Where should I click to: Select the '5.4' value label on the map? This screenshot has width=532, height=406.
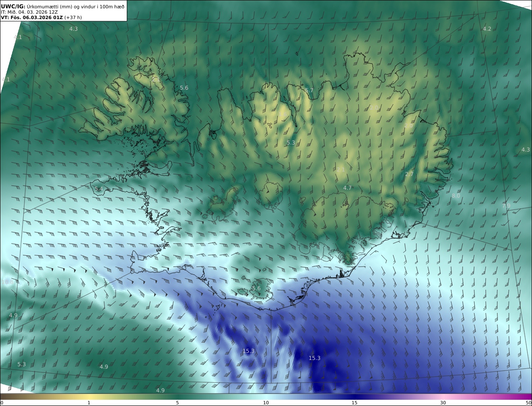click(99, 188)
